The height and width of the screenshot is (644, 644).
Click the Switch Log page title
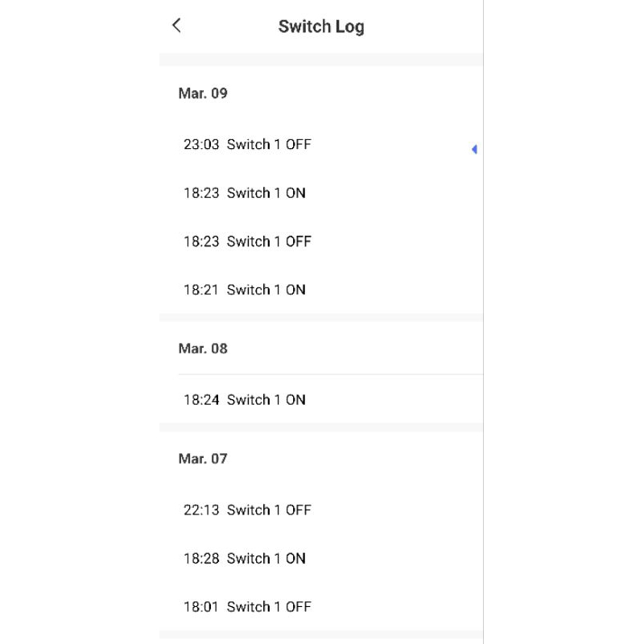point(321,27)
